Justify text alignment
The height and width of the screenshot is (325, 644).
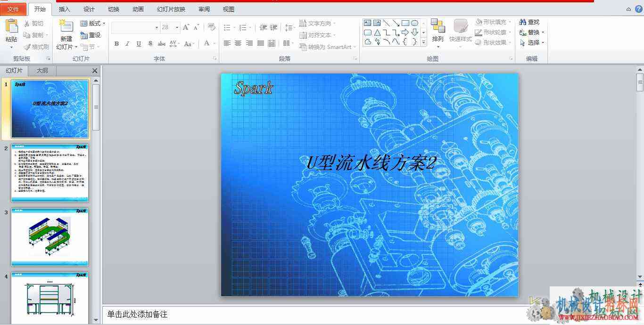click(261, 43)
